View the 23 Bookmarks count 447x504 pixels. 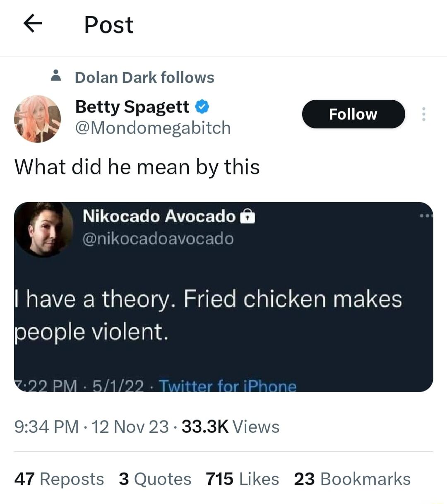point(352,479)
